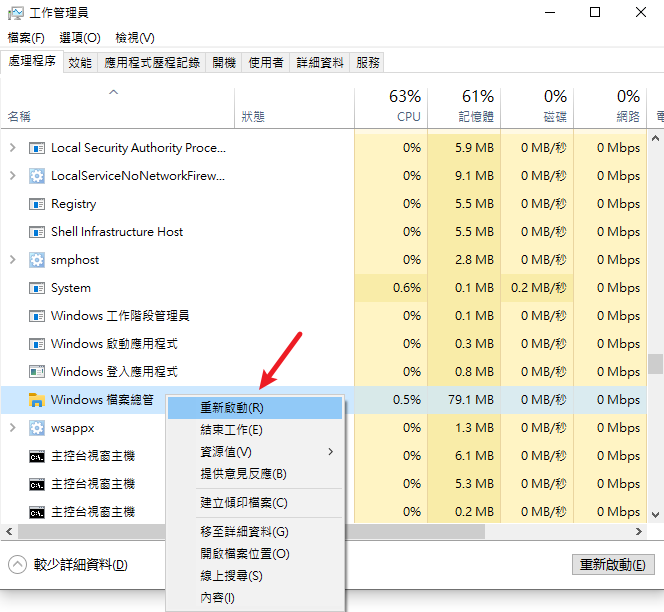Open the 選項(O) menu

point(80,38)
